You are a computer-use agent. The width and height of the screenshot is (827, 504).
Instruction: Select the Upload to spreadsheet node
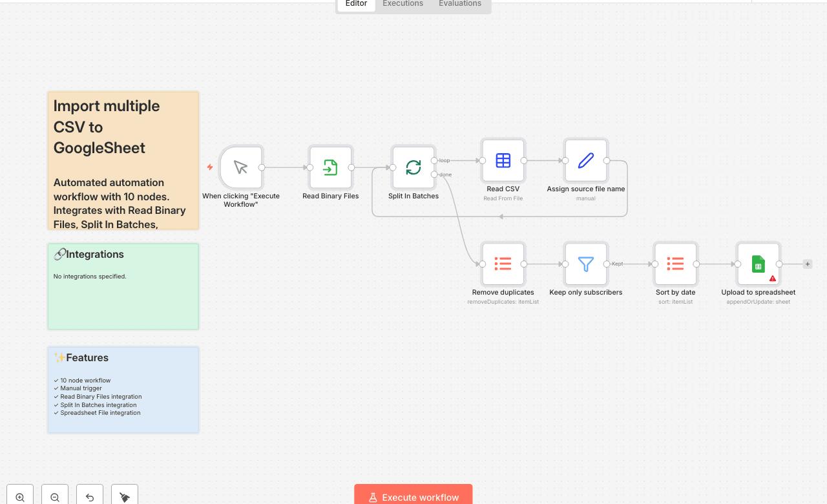click(758, 264)
